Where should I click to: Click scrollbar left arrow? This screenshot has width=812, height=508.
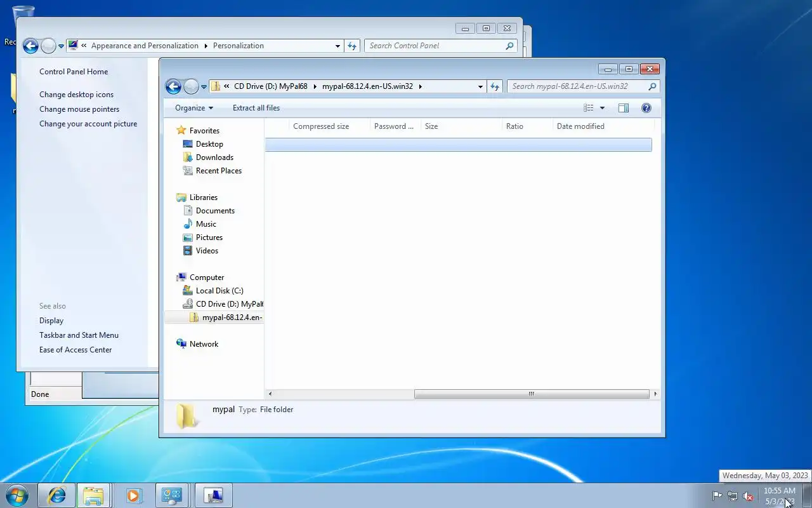[x=270, y=394]
